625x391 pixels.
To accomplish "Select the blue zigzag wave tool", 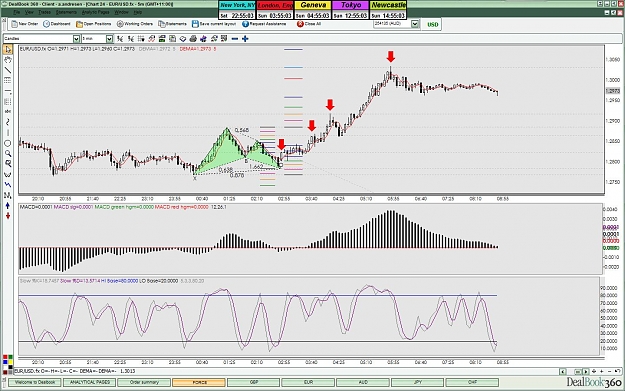I will coord(8,185).
